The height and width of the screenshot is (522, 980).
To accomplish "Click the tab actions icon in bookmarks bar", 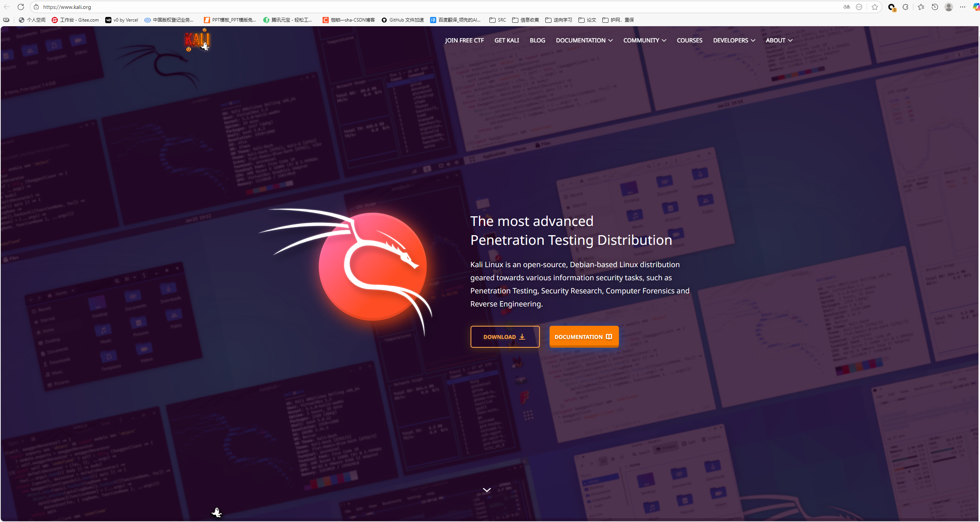I will point(6,20).
